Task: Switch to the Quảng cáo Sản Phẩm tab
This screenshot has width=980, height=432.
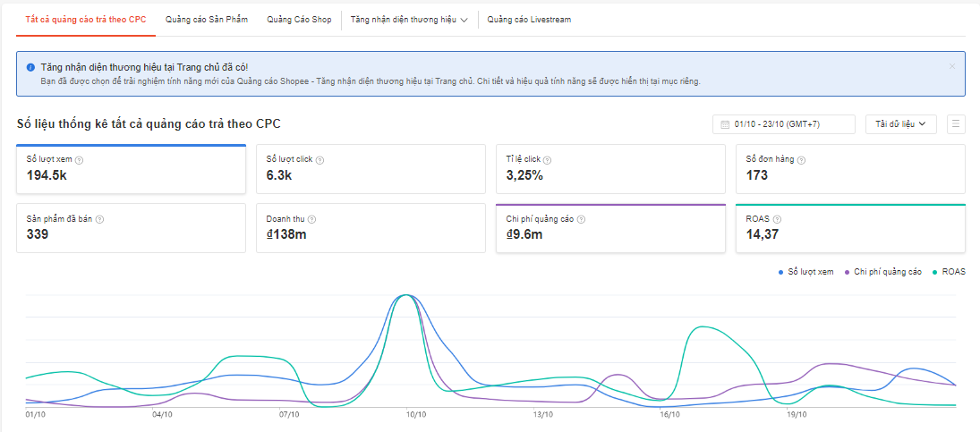Action: tap(207, 19)
